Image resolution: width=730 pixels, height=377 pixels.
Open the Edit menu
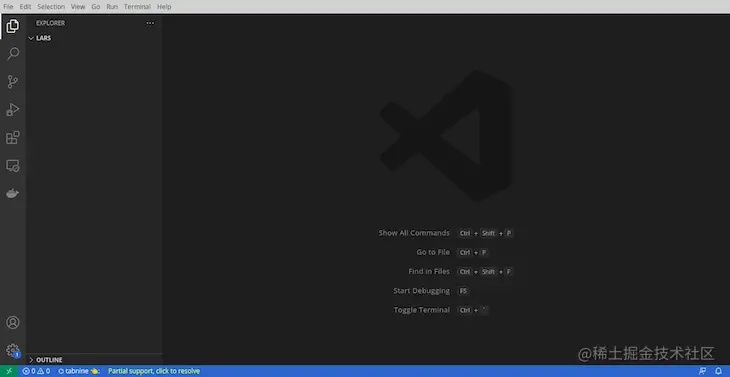point(25,7)
